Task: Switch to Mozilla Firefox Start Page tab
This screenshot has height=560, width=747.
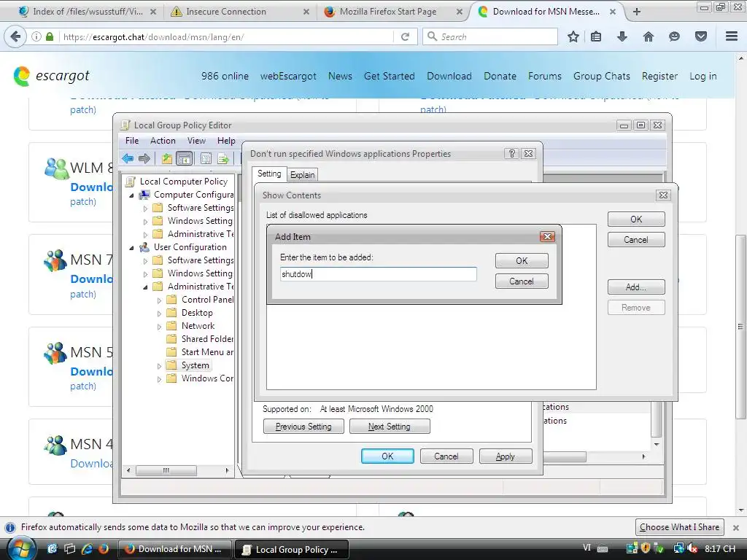Action: 388,12
